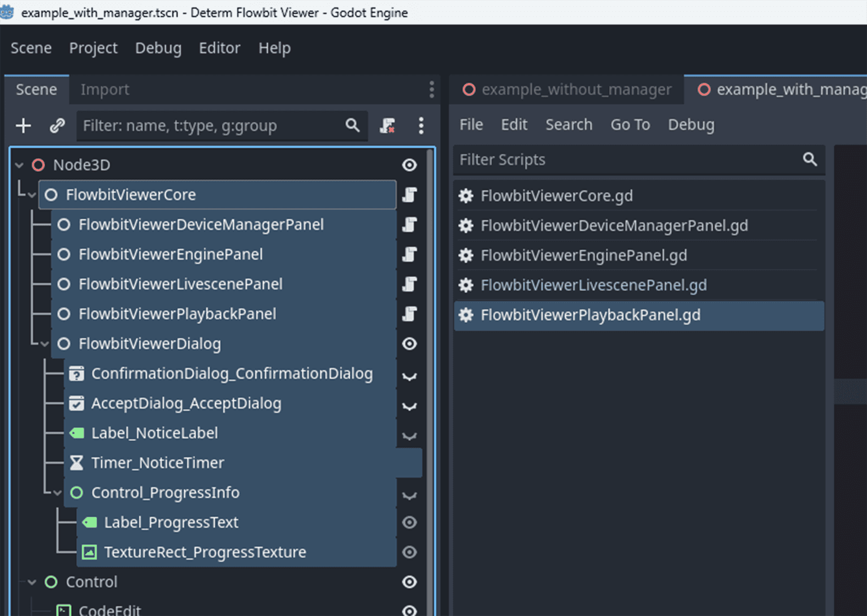Click the gear icon beside FlowbitViewerCore.gd

pyautogui.click(x=466, y=196)
